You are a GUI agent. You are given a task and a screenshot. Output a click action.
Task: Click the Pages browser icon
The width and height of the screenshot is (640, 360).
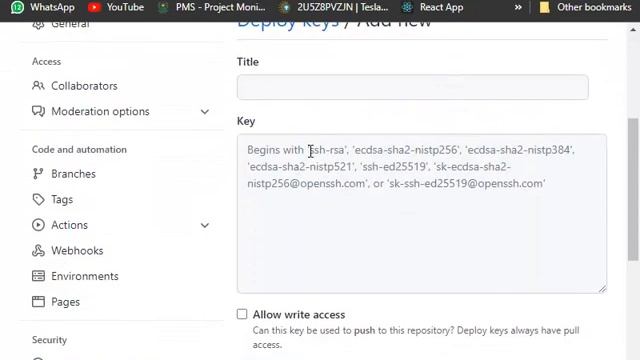[38, 302]
